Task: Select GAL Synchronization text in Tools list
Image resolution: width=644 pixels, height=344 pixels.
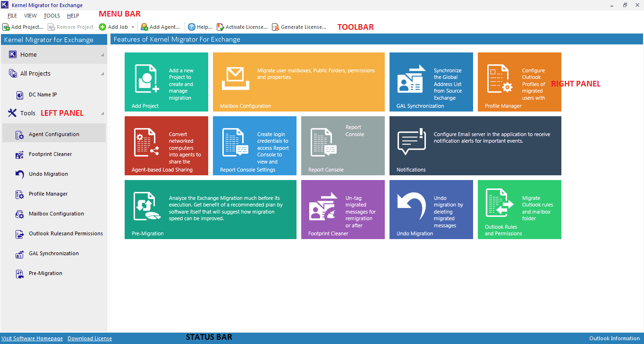Action: coord(54,253)
